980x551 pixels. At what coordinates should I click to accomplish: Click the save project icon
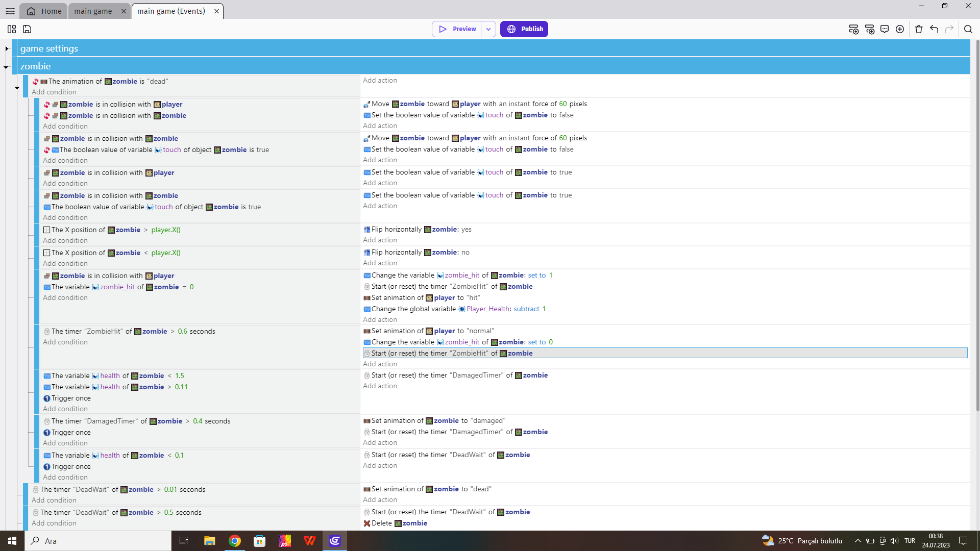pos(27,29)
